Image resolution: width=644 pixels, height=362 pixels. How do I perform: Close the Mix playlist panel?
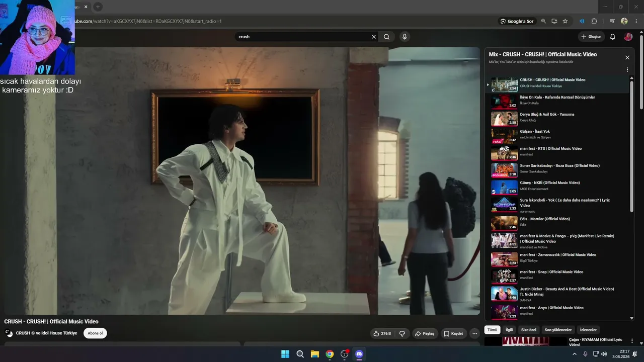pos(627,57)
